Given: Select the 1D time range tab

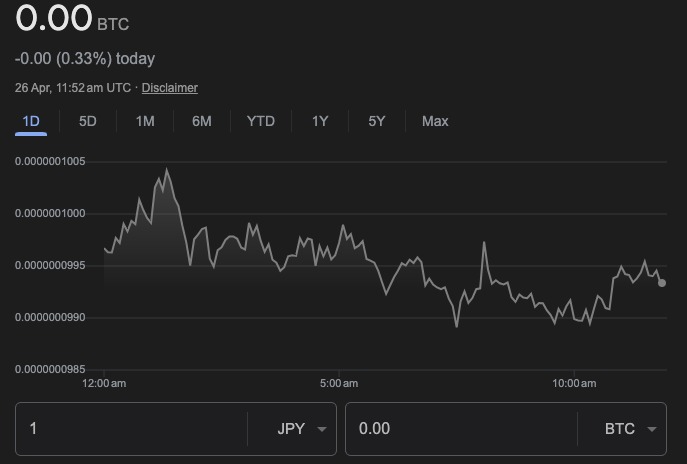Looking at the screenshot, I should click(x=31, y=121).
